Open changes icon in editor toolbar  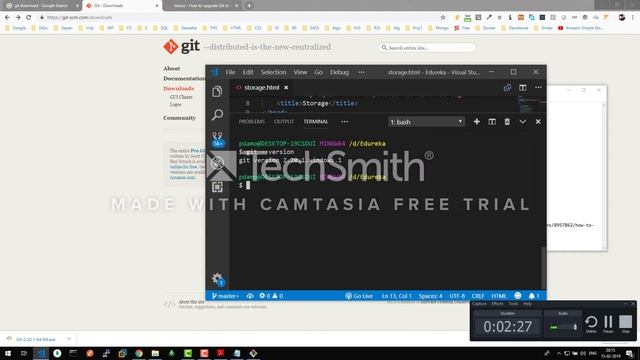[507, 87]
